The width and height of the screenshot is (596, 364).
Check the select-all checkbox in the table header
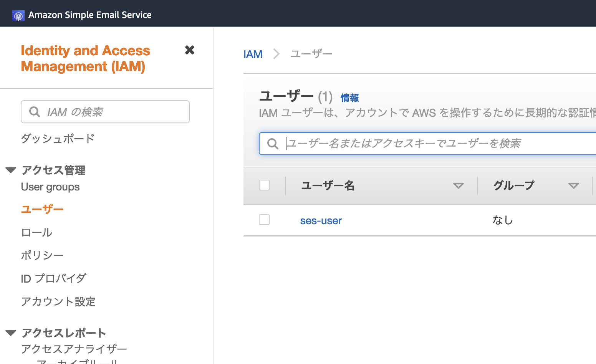tap(264, 185)
